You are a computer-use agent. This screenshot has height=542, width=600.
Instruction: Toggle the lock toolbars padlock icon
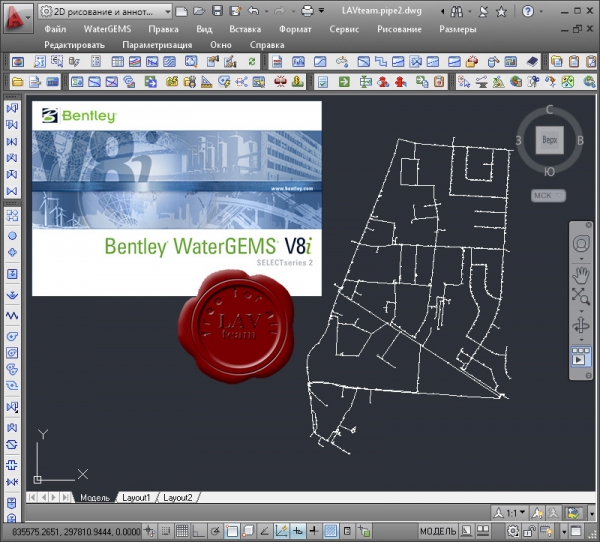point(530,531)
